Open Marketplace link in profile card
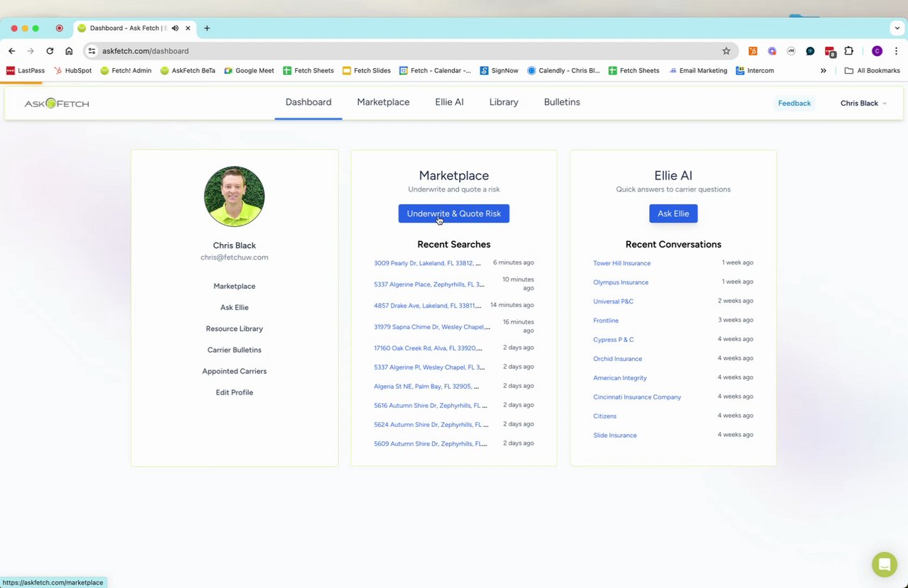 click(234, 287)
